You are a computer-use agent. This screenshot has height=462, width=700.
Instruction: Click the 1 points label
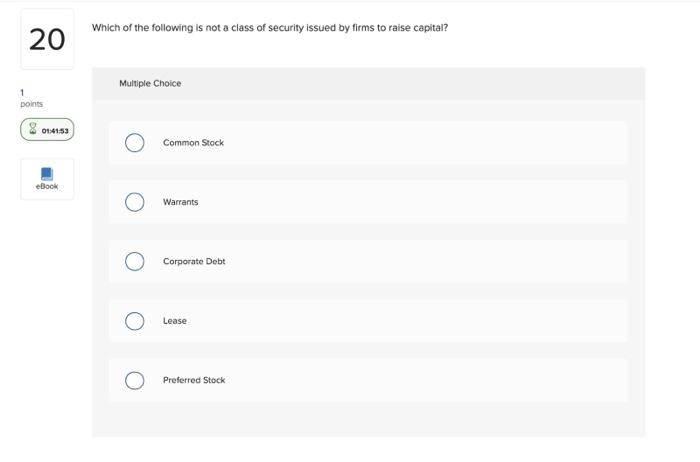(31, 99)
